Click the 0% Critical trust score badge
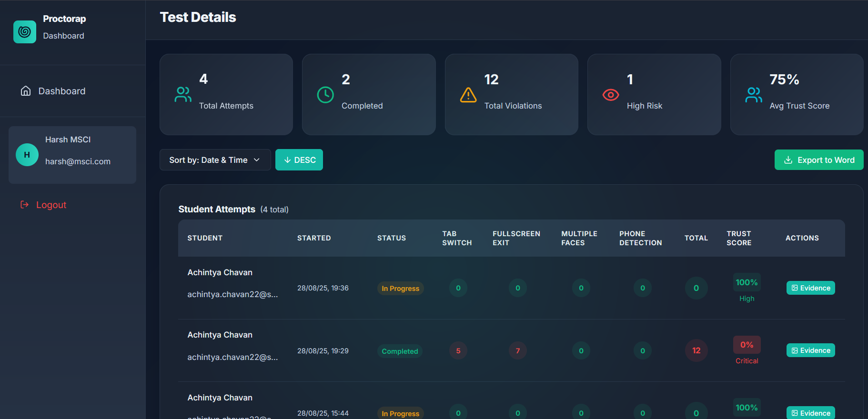868x419 pixels. [747, 345]
